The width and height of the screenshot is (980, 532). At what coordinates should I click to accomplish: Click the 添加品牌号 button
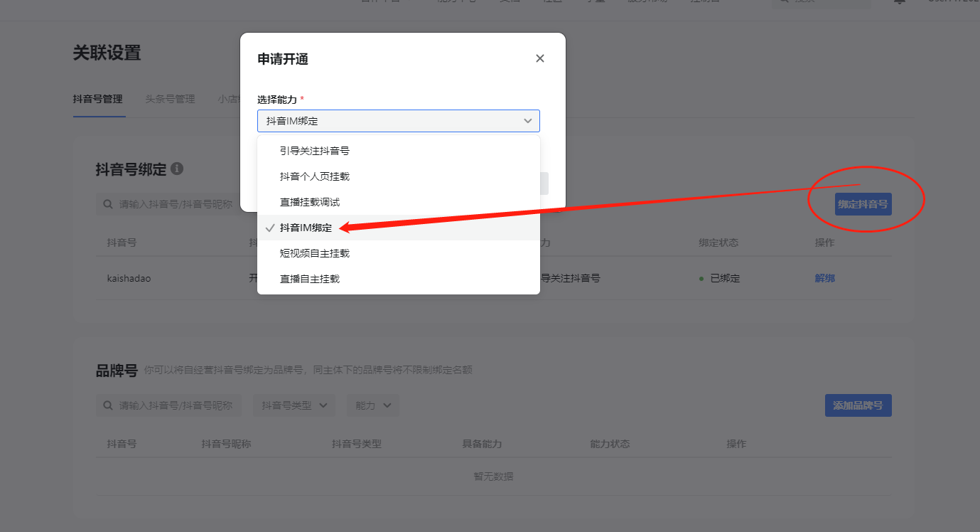(x=858, y=405)
